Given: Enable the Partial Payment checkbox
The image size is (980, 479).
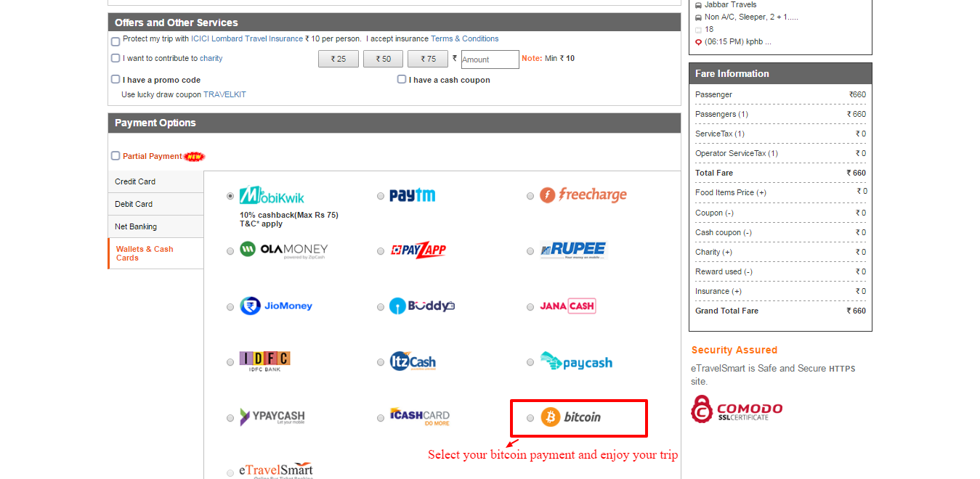Looking at the screenshot, I should click(x=116, y=155).
